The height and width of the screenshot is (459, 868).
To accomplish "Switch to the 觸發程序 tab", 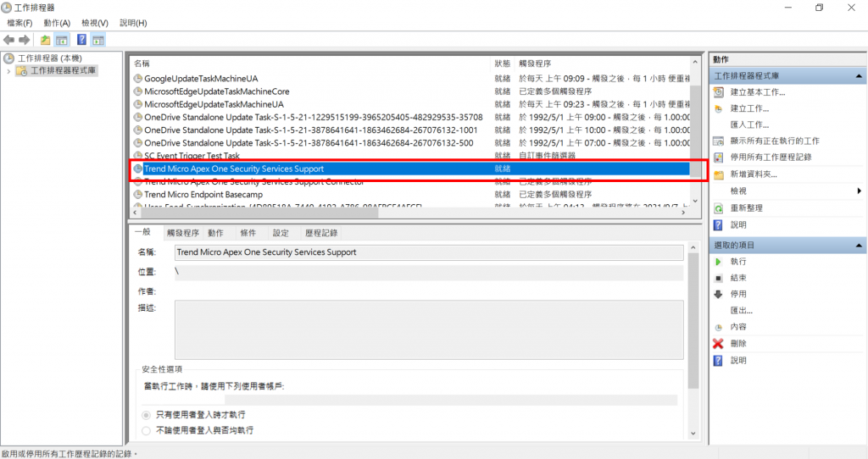I will click(183, 233).
